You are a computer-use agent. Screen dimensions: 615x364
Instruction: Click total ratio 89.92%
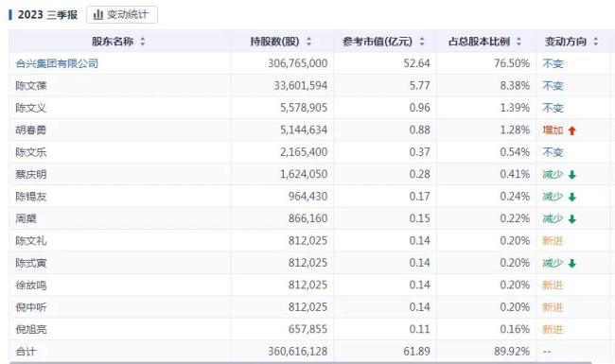pos(512,352)
